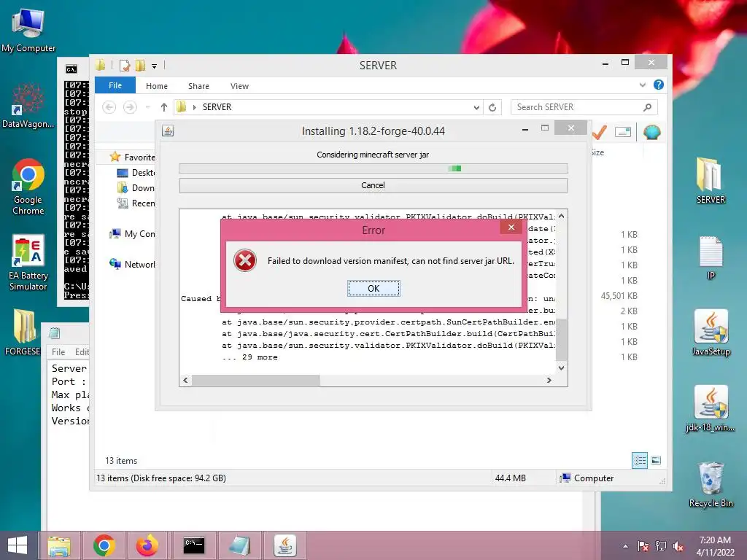Click New Folder quick access icon
This screenshot has width=747, height=560.
pos(141,65)
